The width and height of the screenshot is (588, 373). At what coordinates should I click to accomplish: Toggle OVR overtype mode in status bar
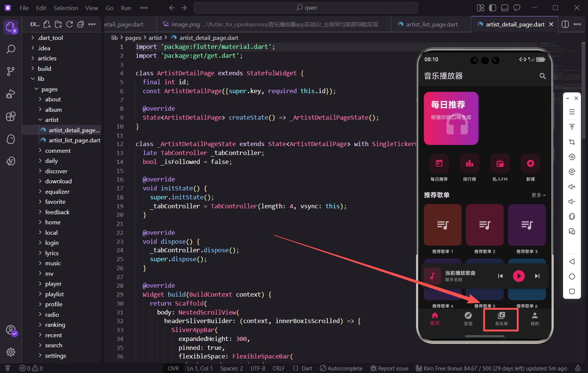coord(173,368)
